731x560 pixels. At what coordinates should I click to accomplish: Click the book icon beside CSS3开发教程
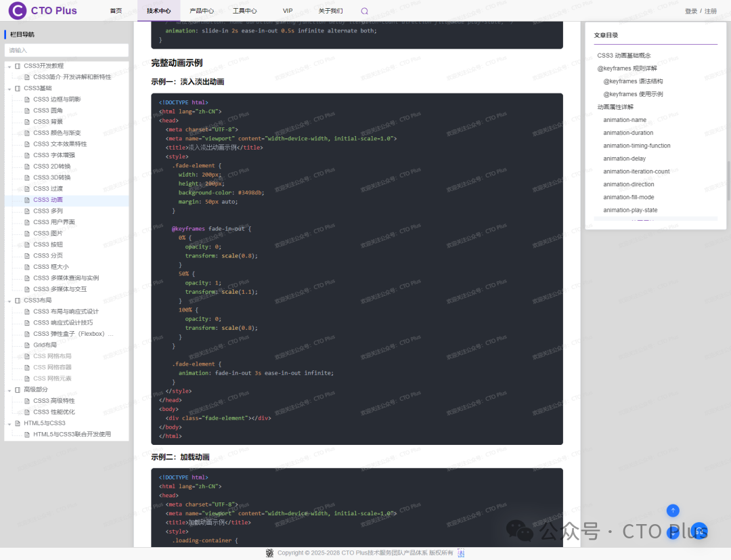click(18, 66)
